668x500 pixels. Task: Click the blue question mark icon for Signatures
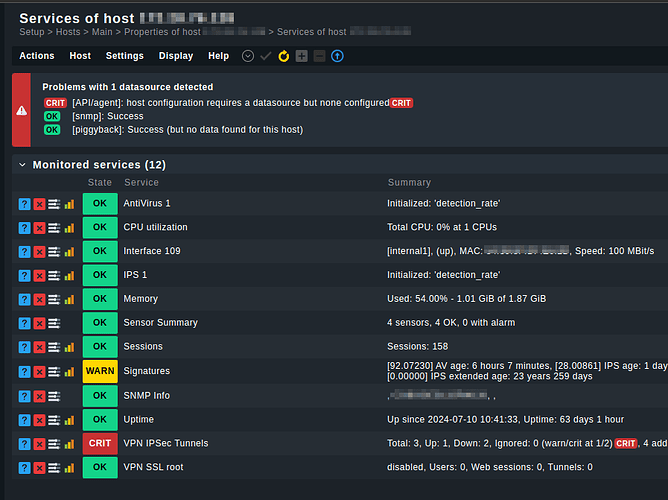click(x=24, y=372)
